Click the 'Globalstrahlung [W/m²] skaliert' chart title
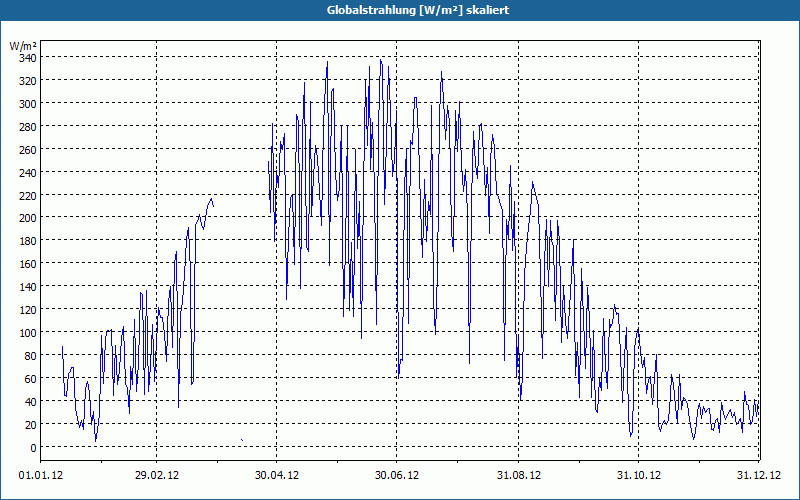The height and width of the screenshot is (500, 800). (x=418, y=10)
